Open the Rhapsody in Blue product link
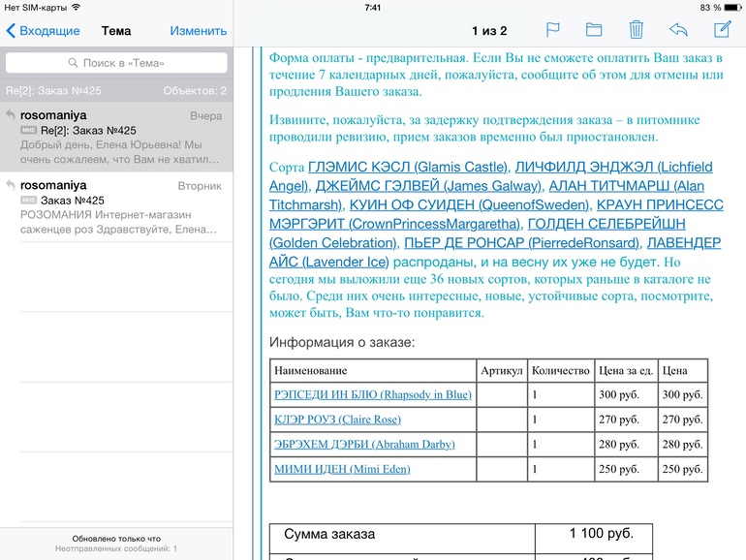The image size is (746, 560). [373, 394]
